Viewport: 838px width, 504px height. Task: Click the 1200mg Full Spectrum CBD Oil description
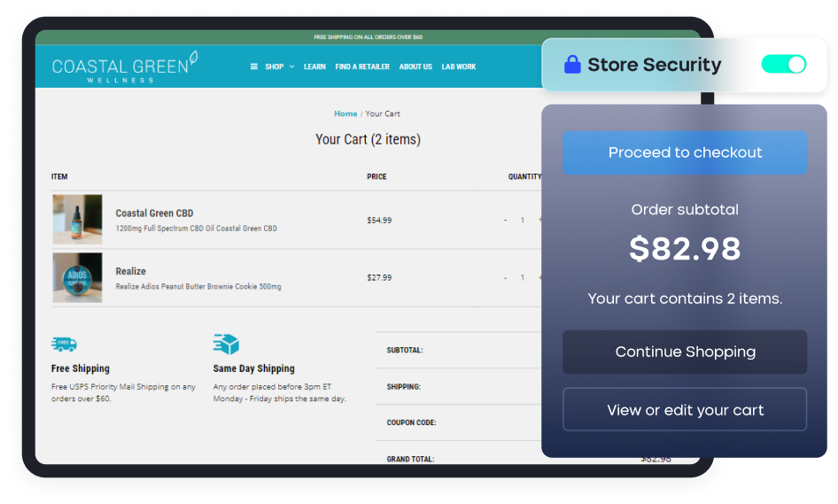pyautogui.click(x=196, y=229)
